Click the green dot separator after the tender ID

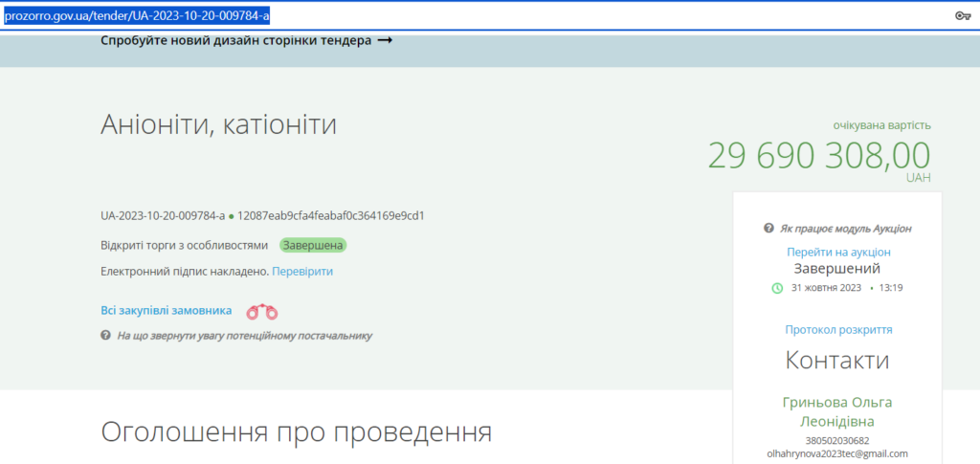(231, 216)
